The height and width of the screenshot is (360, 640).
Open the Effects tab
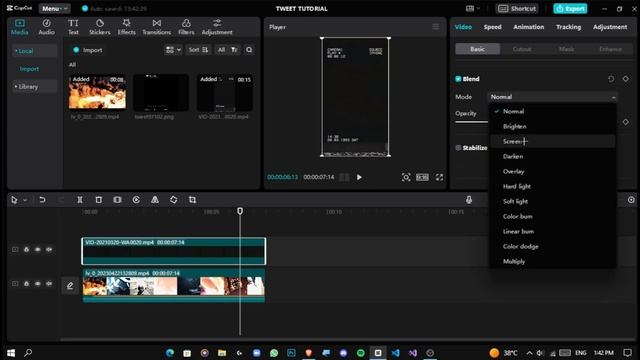coord(127,27)
